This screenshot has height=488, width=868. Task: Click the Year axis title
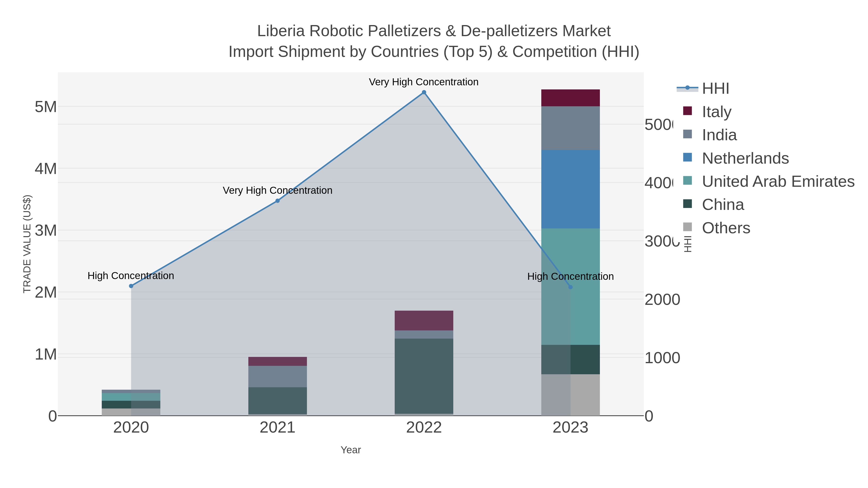(x=351, y=450)
